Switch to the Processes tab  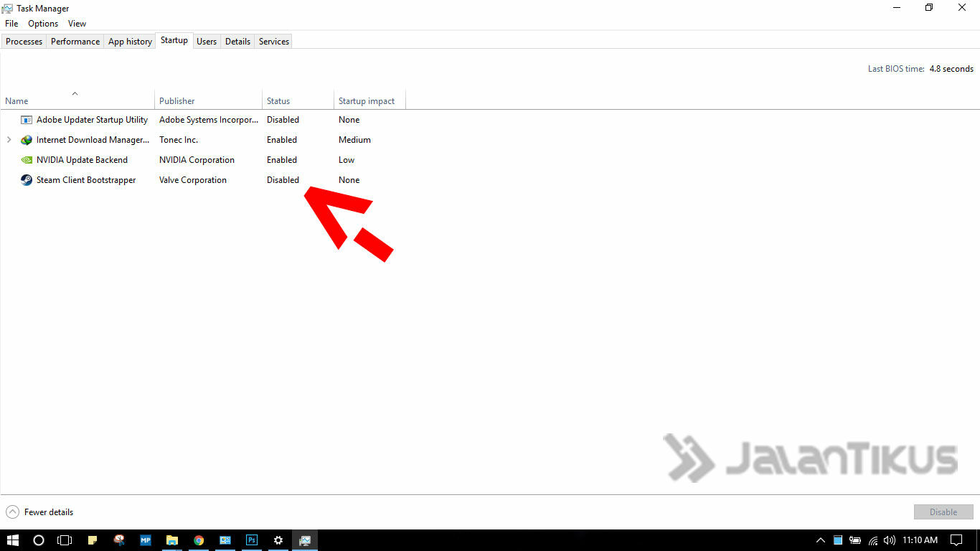(24, 42)
